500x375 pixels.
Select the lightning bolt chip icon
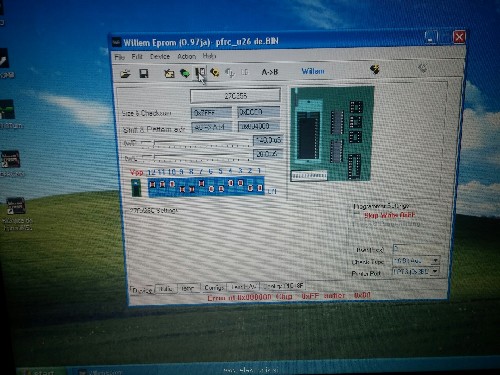[375, 69]
